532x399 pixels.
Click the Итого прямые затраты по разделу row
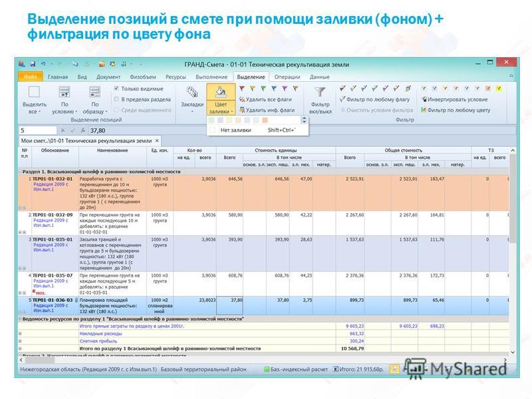(263, 326)
